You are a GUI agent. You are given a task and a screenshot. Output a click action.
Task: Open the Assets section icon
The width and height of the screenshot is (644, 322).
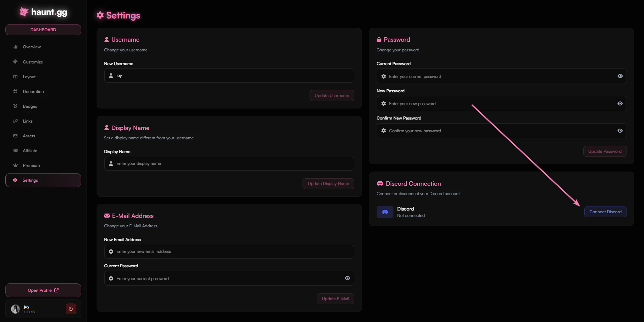pos(15,136)
